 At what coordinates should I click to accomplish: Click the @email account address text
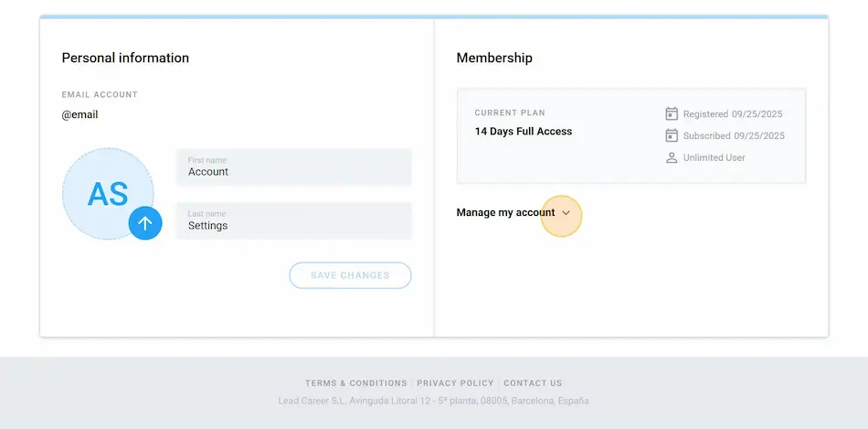click(x=79, y=115)
